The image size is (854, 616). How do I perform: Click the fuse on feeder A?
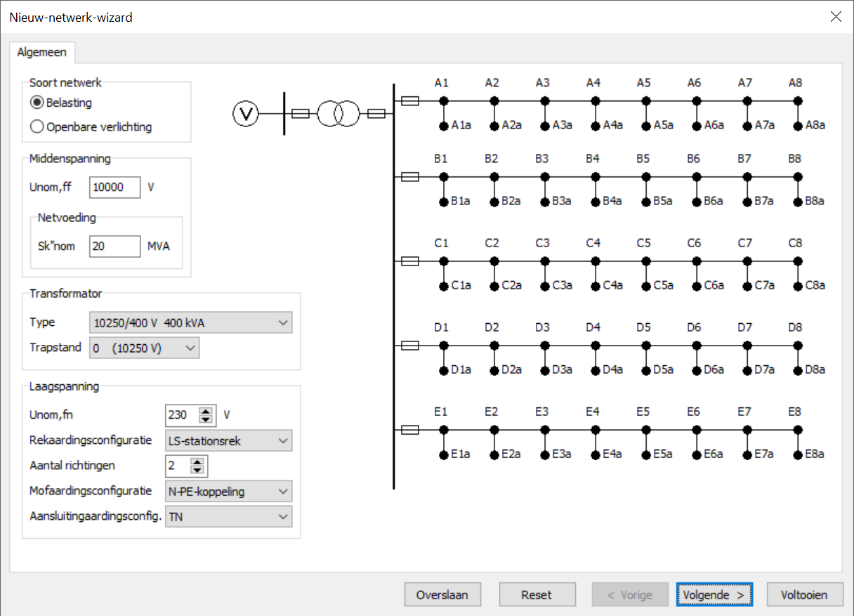tap(410, 101)
